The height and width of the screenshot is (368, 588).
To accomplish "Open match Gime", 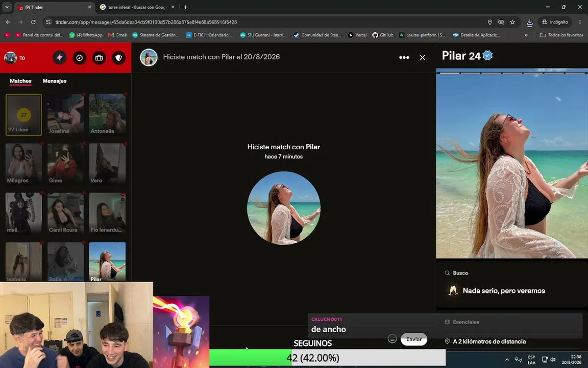I will 66,164.
